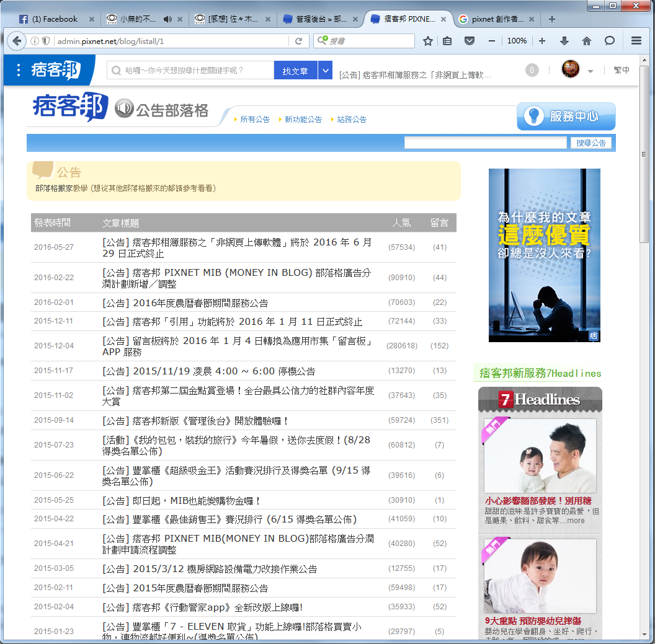Zoom in with the plus icon
Image resolution: width=655 pixels, height=644 pixels.
[x=542, y=41]
